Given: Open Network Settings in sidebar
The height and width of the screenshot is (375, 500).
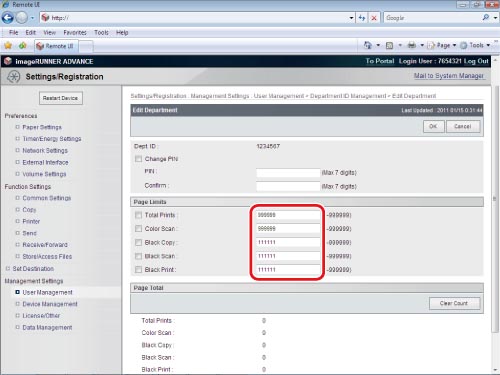Looking at the screenshot, I should [x=45, y=151].
